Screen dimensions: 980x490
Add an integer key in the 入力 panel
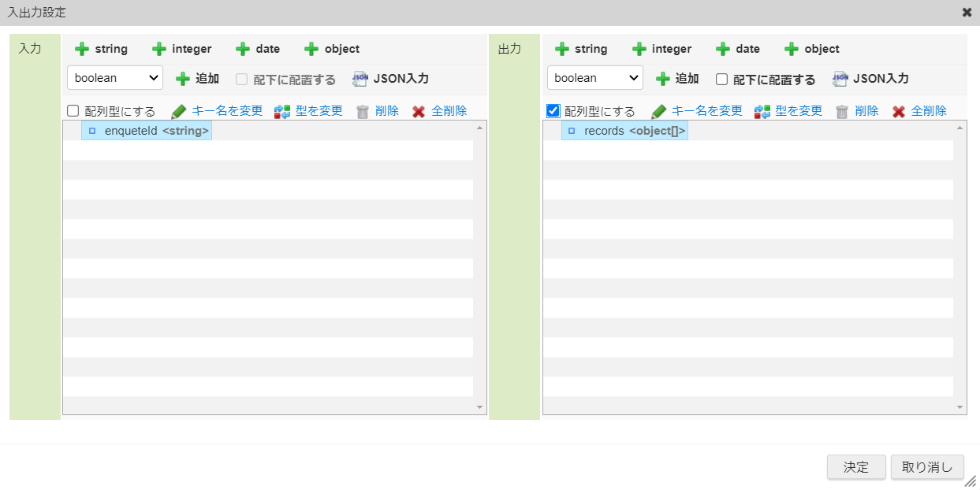click(181, 49)
